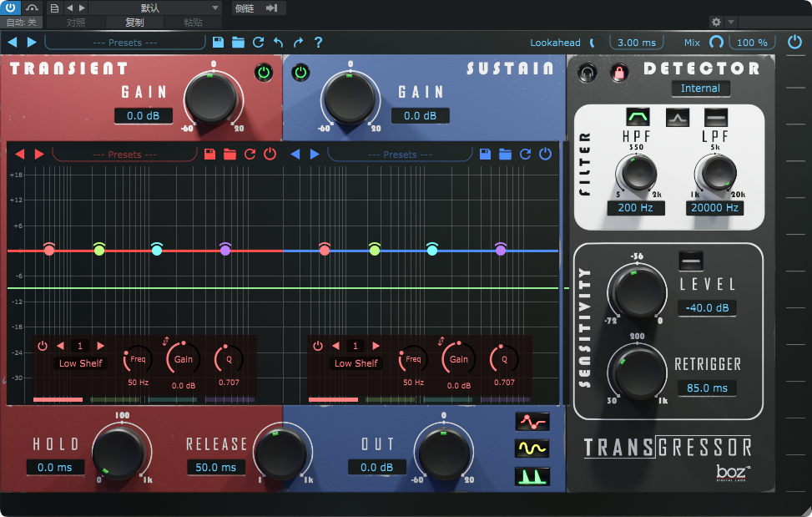Go to previous transient EQ preset
812x517 pixels.
click(x=20, y=154)
